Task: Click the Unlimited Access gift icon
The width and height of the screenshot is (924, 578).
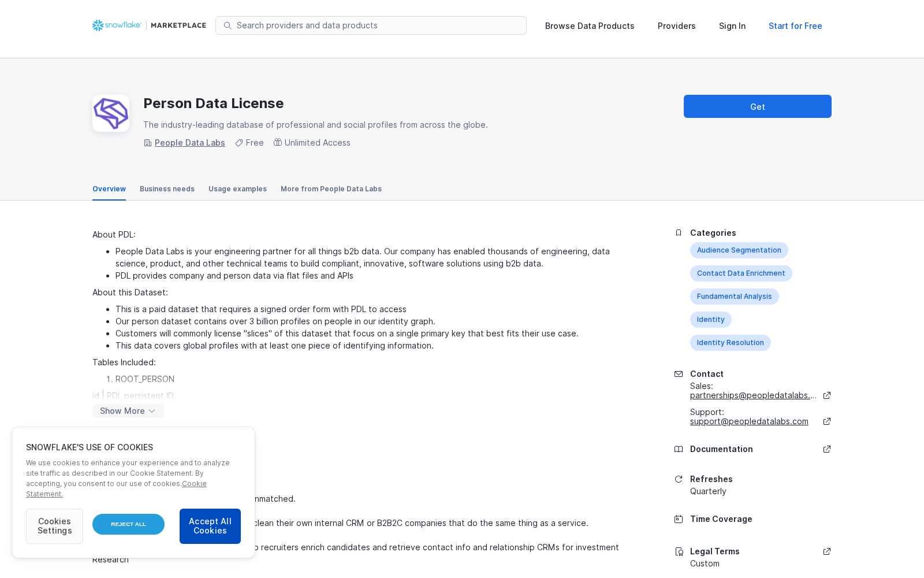Action: tap(278, 142)
